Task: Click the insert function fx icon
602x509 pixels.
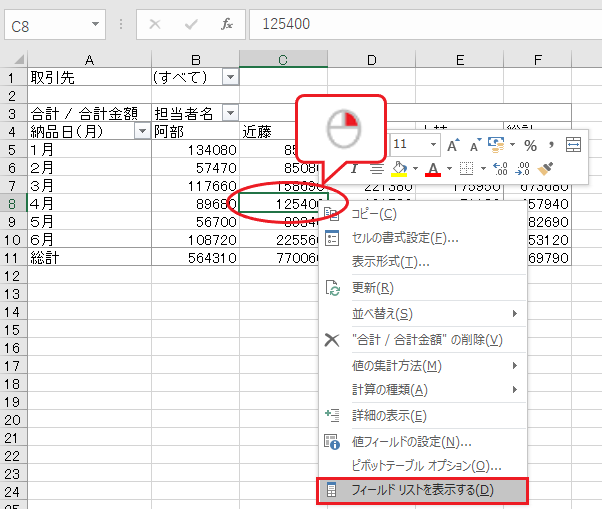Action: click(x=227, y=23)
